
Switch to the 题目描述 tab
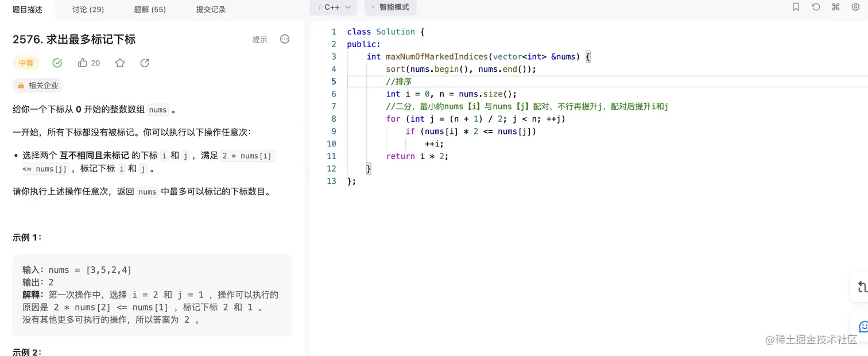point(28,10)
